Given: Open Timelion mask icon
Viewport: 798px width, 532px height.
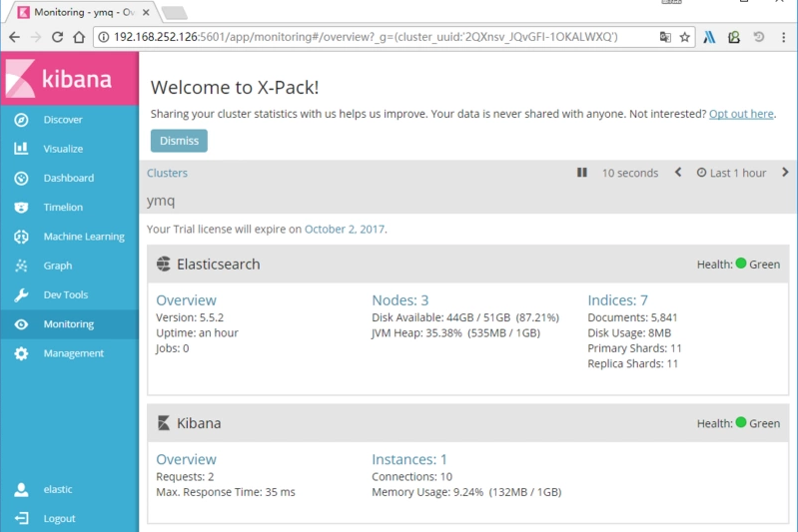Looking at the screenshot, I should pos(21,207).
